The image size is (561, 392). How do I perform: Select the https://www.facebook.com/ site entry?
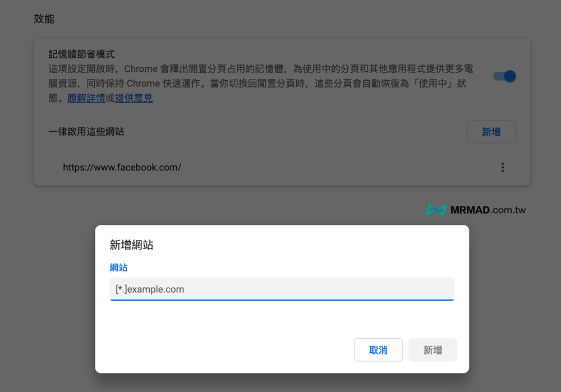pyautogui.click(x=122, y=167)
